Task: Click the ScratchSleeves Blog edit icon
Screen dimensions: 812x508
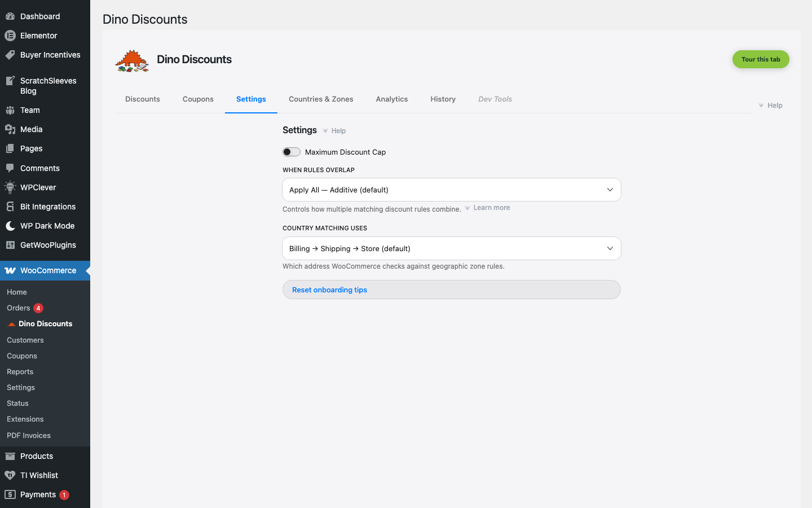Action: click(x=10, y=81)
